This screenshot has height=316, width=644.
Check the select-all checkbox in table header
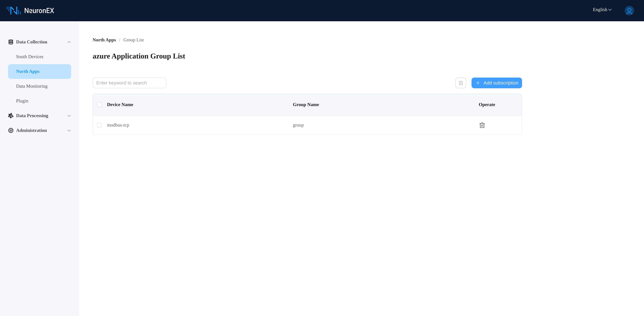(x=99, y=105)
